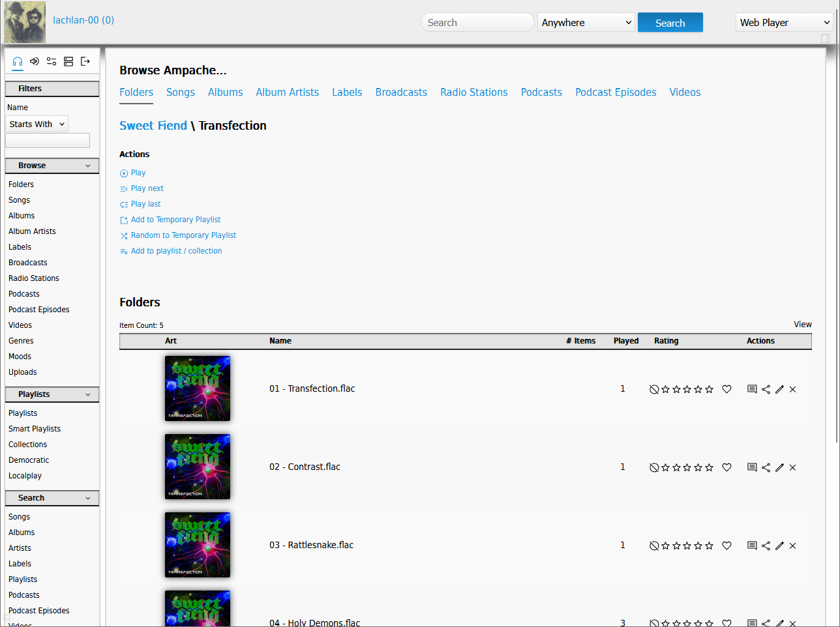This screenshot has width=840, height=627.
Task: Open the Anywhere search scope dropdown
Action: tap(586, 22)
